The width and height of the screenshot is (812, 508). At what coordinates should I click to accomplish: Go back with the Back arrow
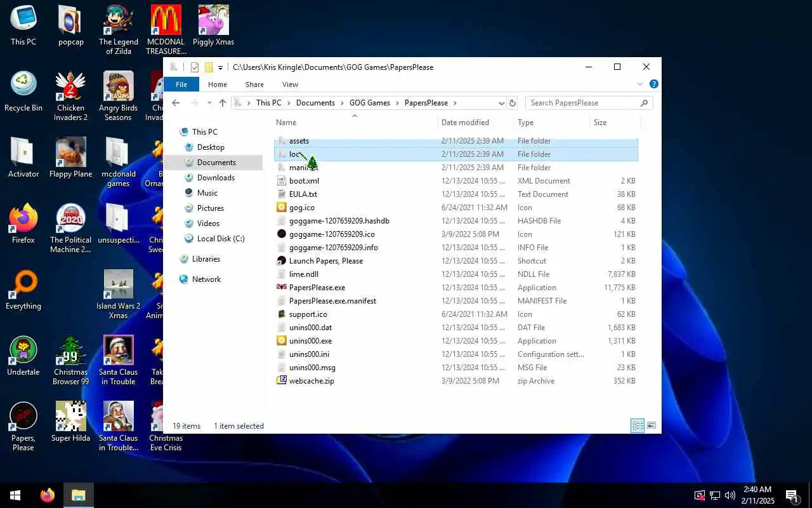[176, 103]
